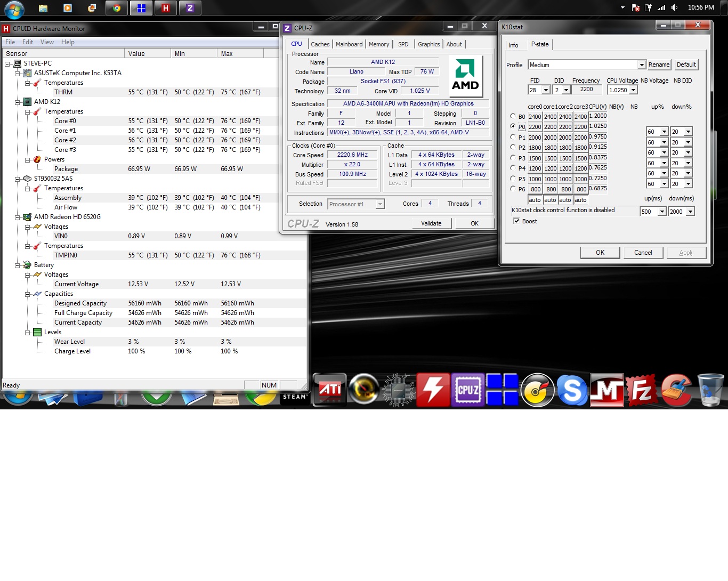Launch the red lightning bolt dock icon
728x581 pixels.
pyautogui.click(x=433, y=390)
